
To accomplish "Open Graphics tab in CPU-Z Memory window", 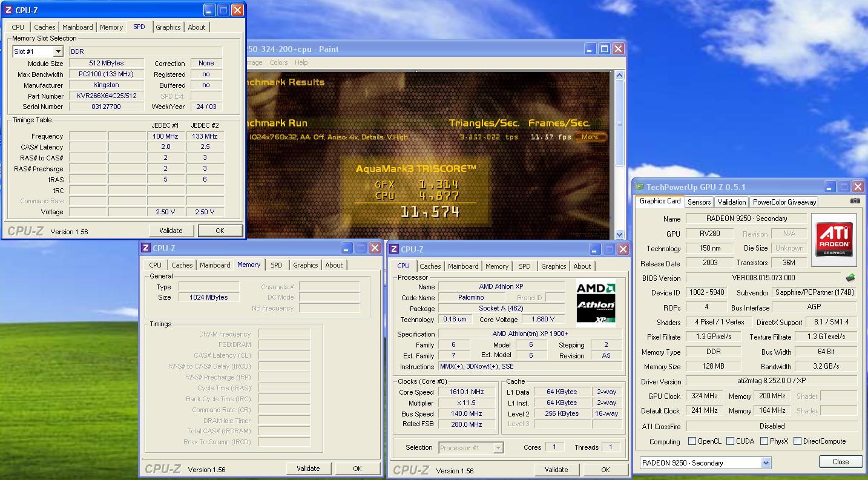I will [x=305, y=265].
